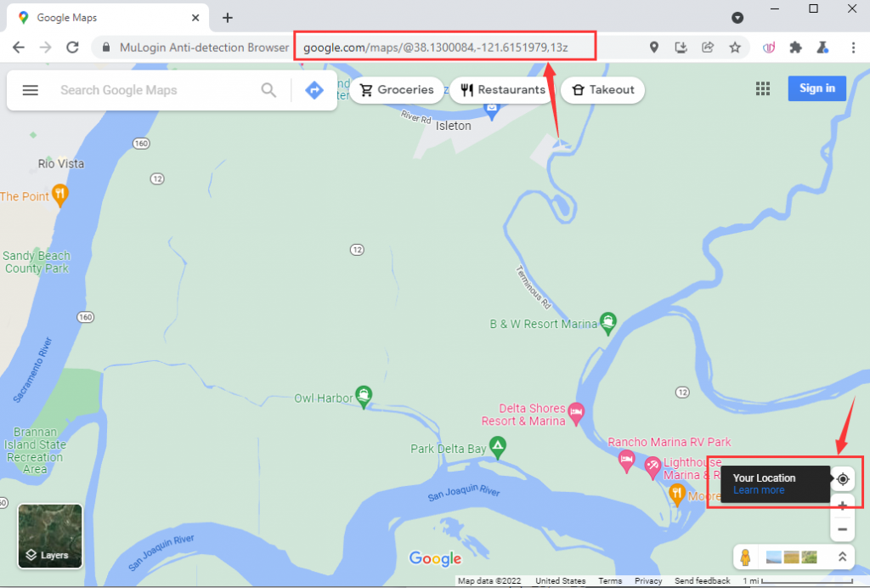
Task: Select Delta Shores Resort lodging pin
Action: click(576, 413)
